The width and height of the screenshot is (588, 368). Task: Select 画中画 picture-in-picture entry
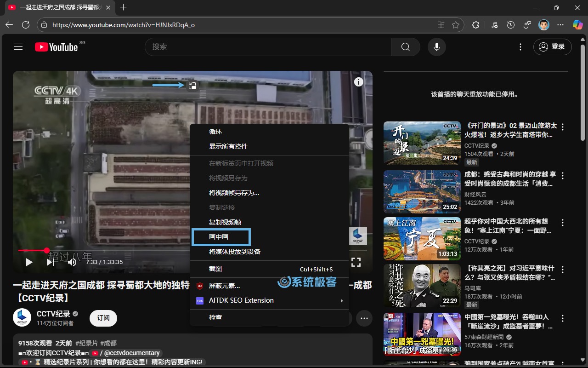[x=269, y=237]
